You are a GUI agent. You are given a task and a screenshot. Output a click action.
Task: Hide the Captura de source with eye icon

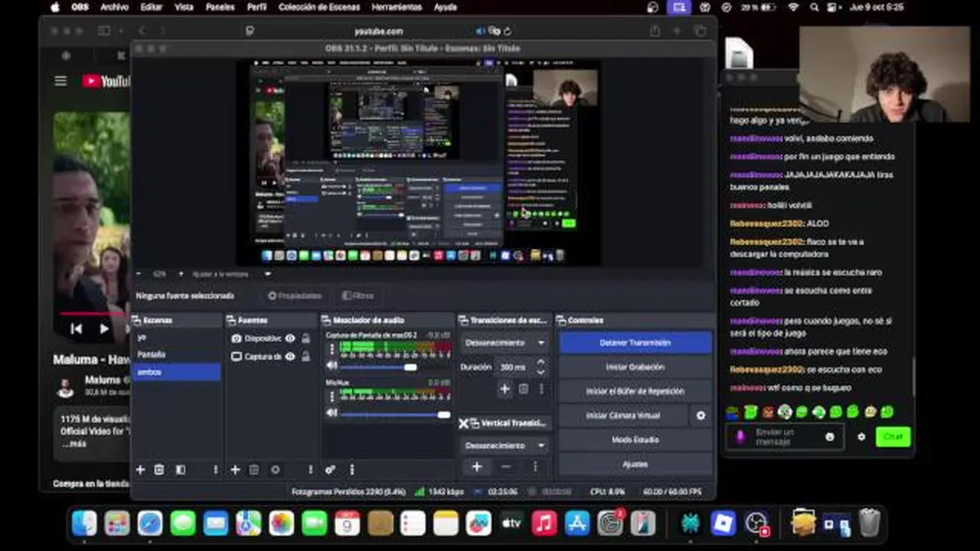(290, 357)
